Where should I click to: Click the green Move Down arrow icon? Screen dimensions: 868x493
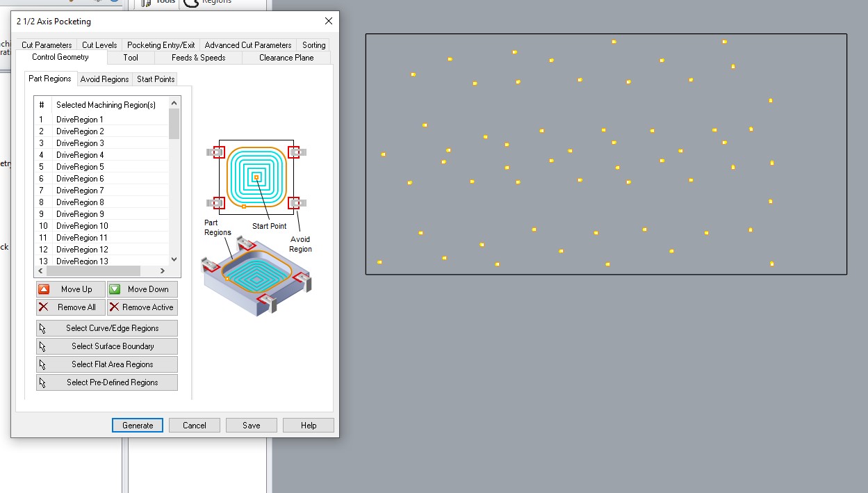click(115, 289)
